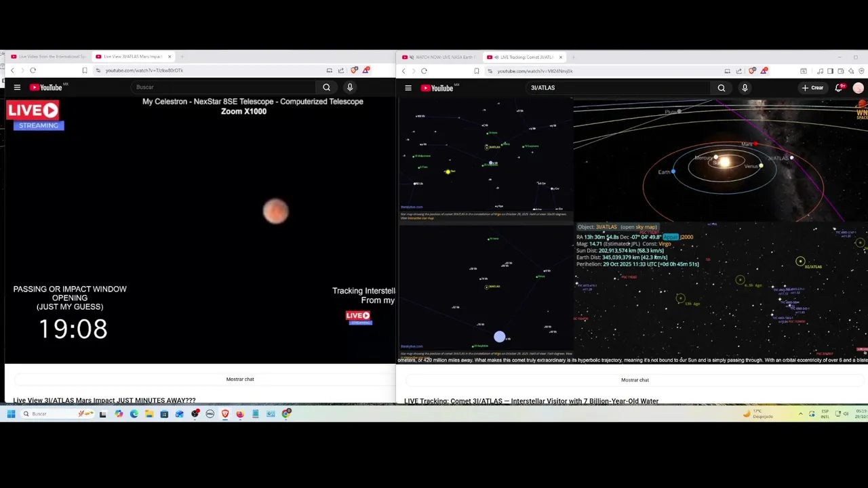
Task: Open Brave Shields icon in left browser
Action: [x=354, y=70]
